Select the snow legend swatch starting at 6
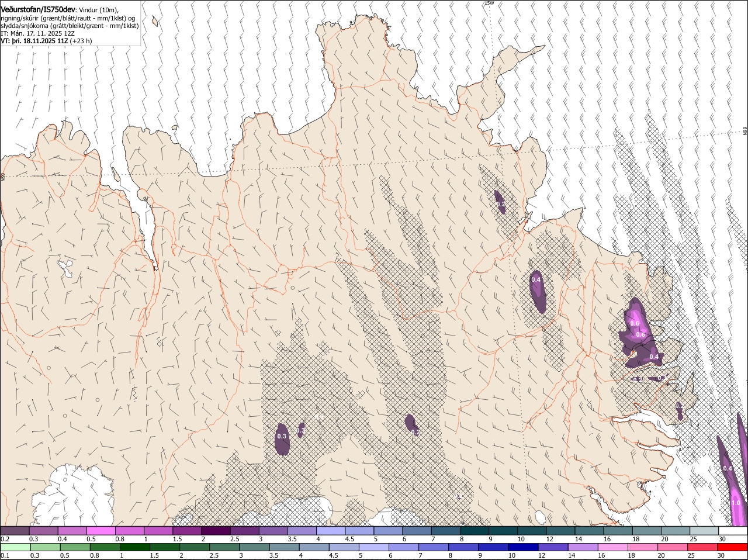The image size is (748, 560). click(417, 530)
